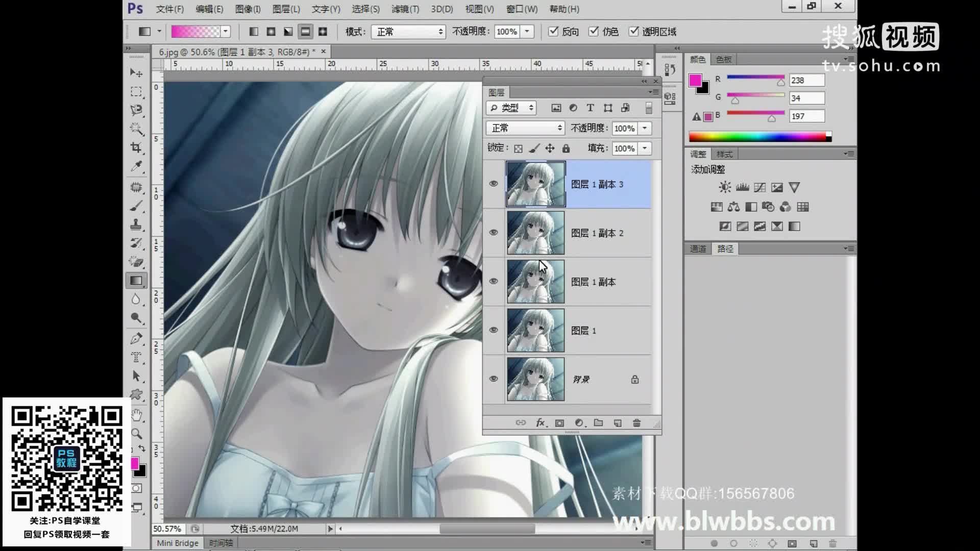This screenshot has height=551, width=980.
Task: Select the Rectangular Marquee tool
Action: (136, 92)
